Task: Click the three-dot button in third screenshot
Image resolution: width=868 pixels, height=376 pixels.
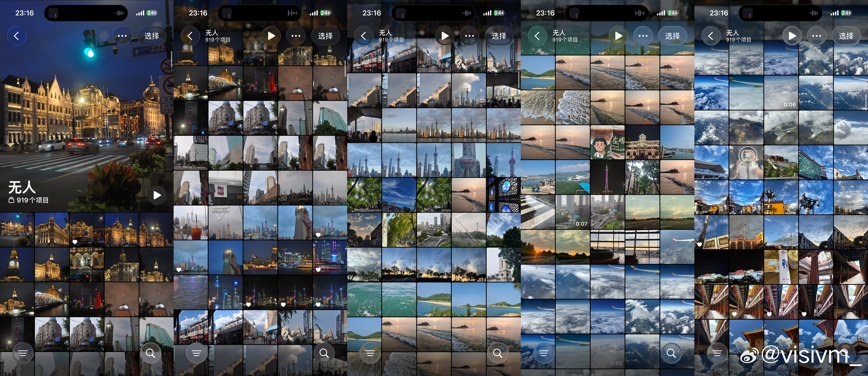Action: [469, 36]
